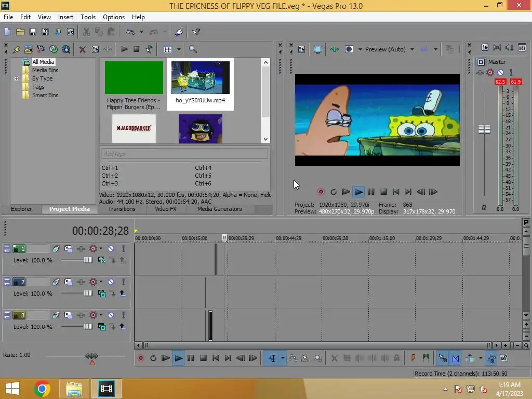The image size is (532, 399).
Task: Expand the By Type media tree node
Action: click(x=16, y=79)
